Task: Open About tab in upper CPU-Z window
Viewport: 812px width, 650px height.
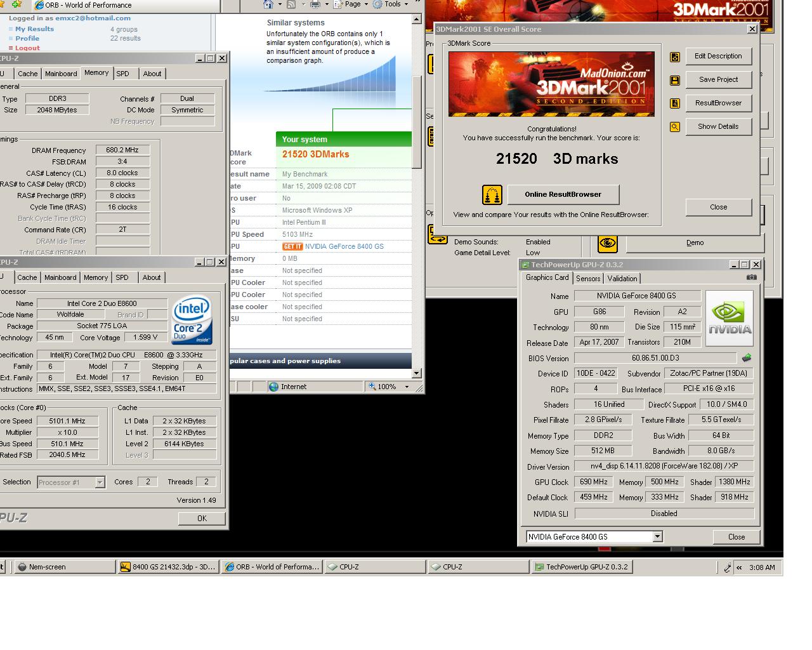Action: point(152,74)
